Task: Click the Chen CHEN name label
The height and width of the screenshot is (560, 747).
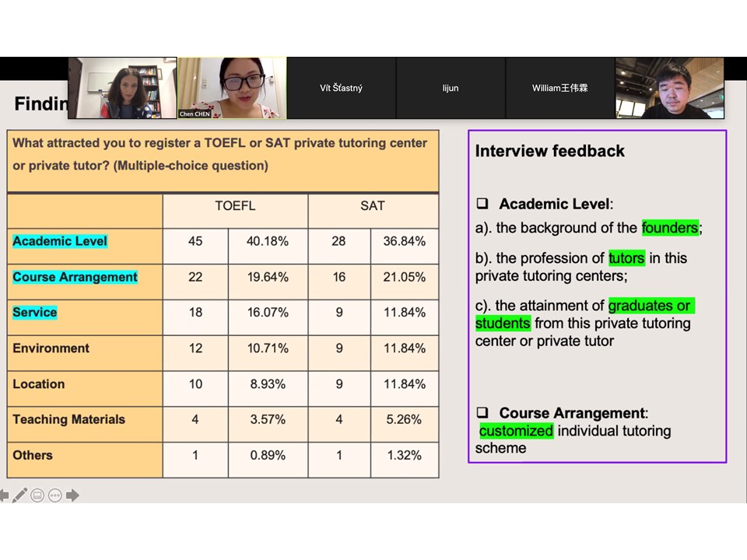Action: 195,114
